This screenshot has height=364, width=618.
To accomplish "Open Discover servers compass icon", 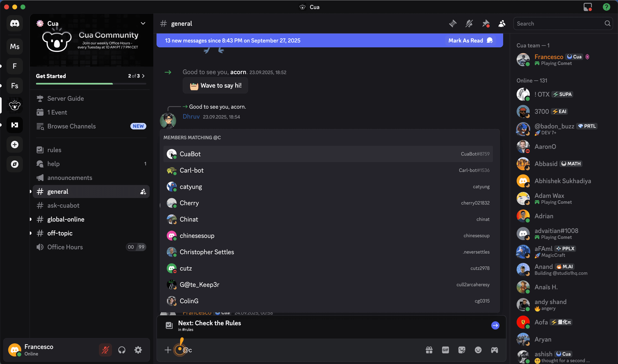I will click(15, 164).
